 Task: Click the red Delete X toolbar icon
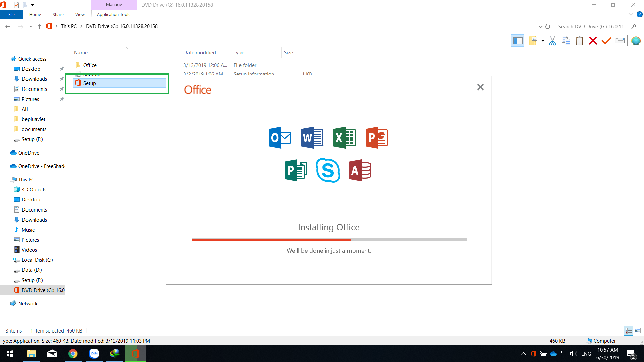point(593,41)
